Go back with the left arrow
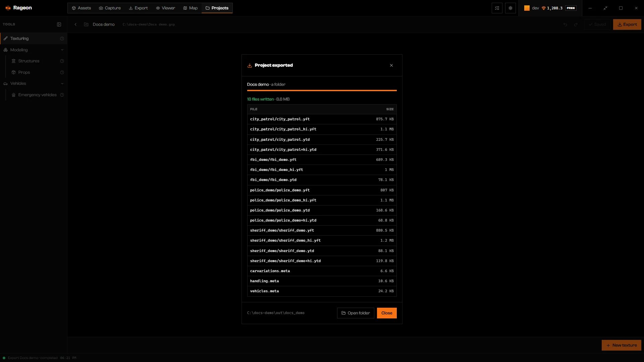 pyautogui.click(x=75, y=24)
